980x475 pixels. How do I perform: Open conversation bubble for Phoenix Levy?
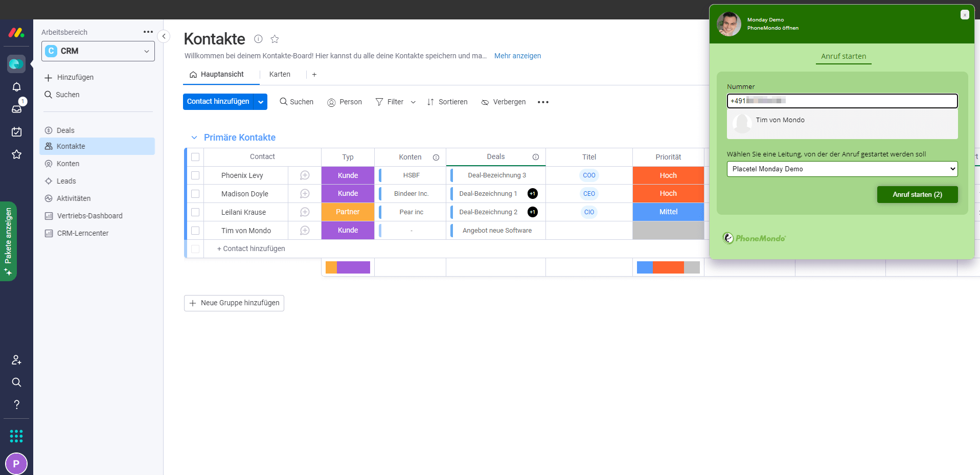(x=305, y=175)
